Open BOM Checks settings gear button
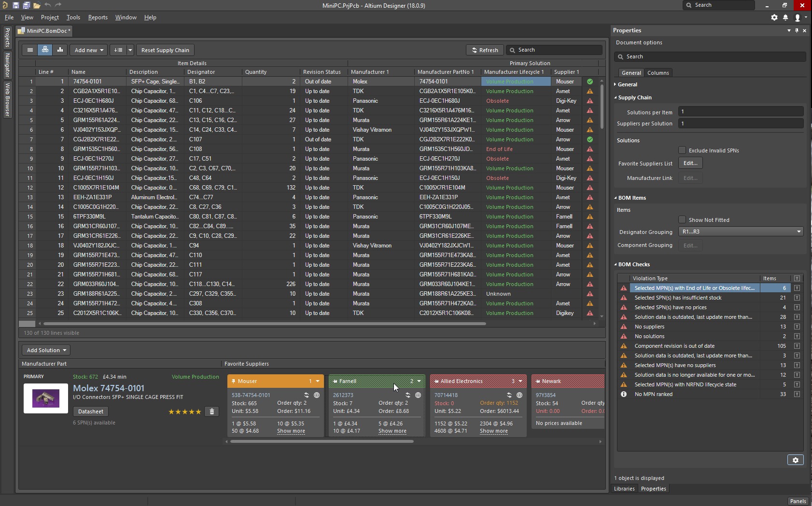812x506 pixels. [795, 460]
